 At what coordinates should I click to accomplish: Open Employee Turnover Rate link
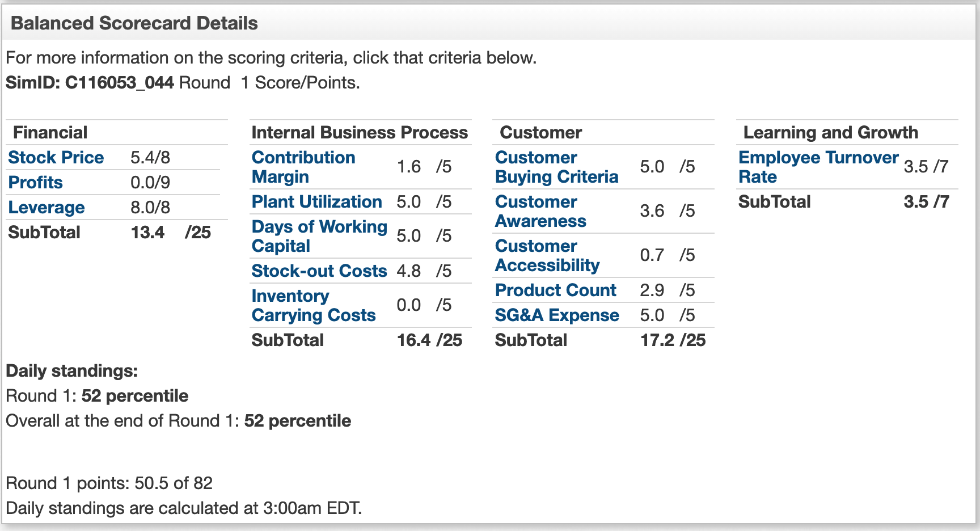pos(818,167)
